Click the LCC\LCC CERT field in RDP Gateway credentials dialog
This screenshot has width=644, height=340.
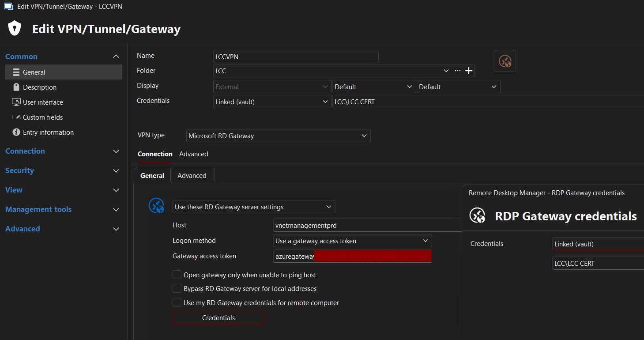coord(598,263)
